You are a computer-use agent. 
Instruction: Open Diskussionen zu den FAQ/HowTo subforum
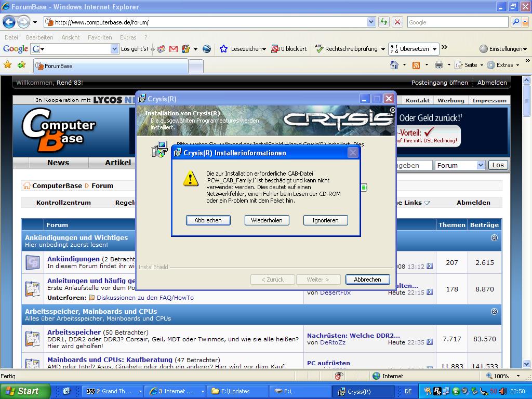click(x=145, y=298)
